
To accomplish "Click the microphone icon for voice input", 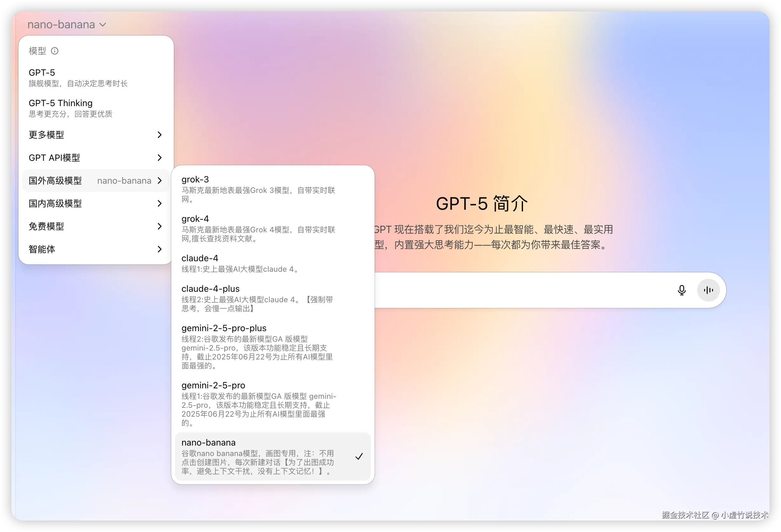I will (682, 290).
